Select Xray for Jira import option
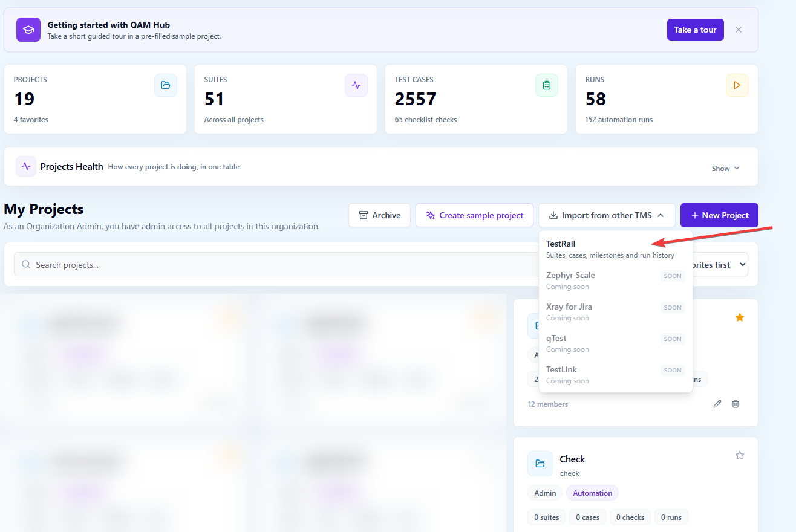Screen dimensions: 796x532 [615, 312]
